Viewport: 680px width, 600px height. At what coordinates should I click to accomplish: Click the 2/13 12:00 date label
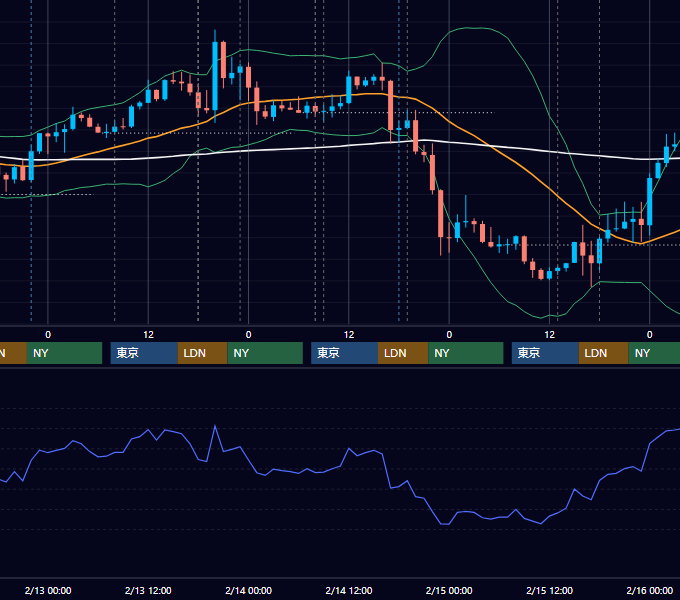pyautogui.click(x=148, y=590)
